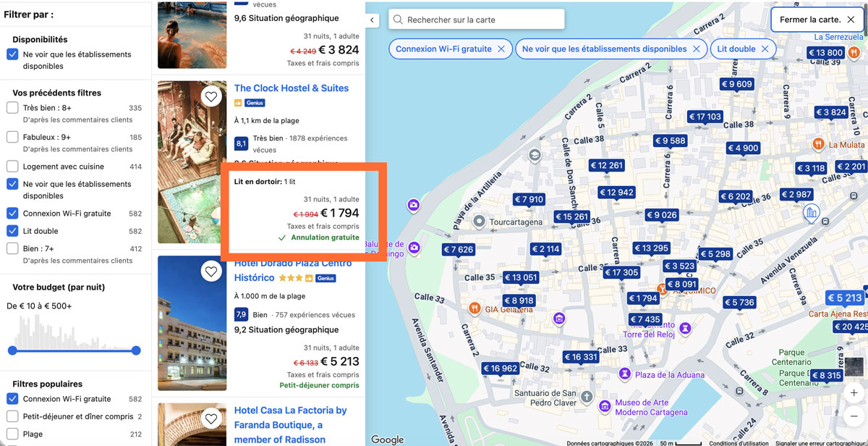Screen dimensions: 868x446
Task: Select the € 7 626 map price marker
Action: pos(458,250)
